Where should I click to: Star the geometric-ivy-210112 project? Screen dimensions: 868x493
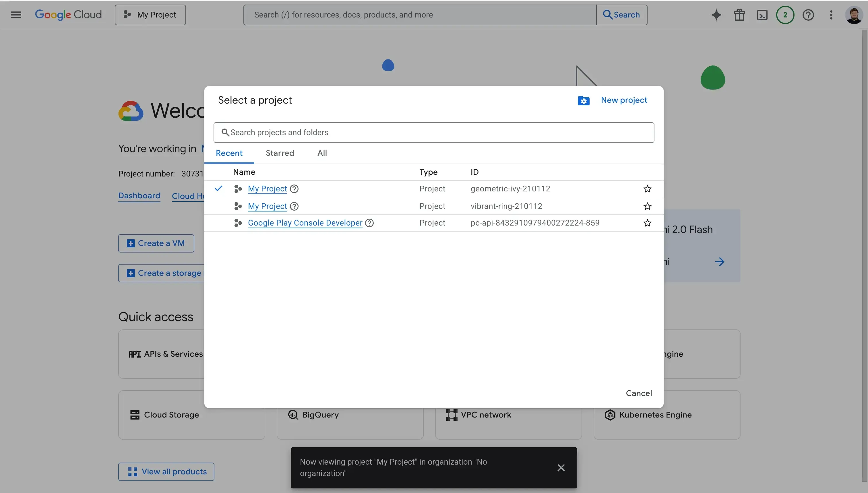pos(647,189)
